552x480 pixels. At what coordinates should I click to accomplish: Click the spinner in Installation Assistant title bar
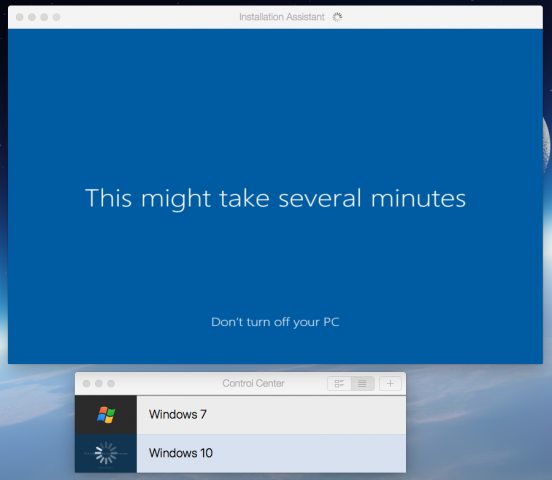(x=337, y=17)
